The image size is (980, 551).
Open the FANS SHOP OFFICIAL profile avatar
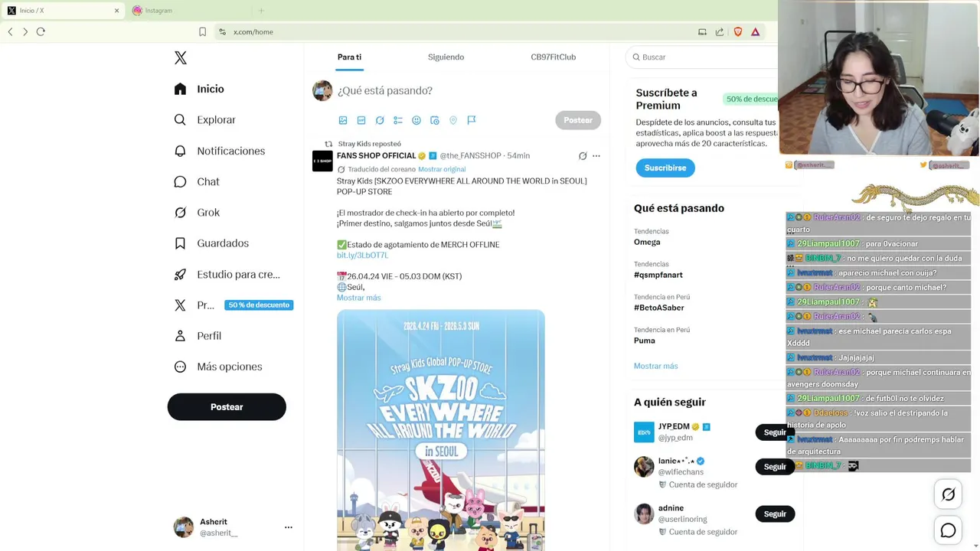[x=322, y=161]
